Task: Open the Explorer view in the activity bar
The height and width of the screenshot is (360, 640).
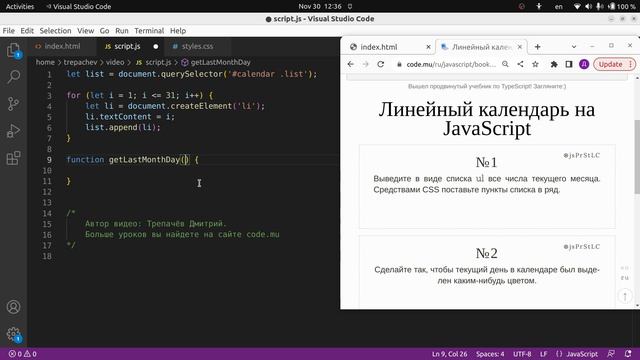Action: [x=13, y=50]
